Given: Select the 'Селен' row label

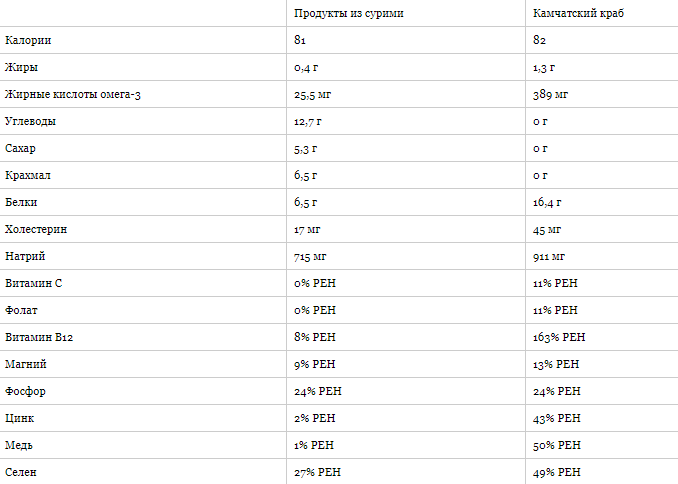Looking at the screenshot, I should [x=21, y=472].
